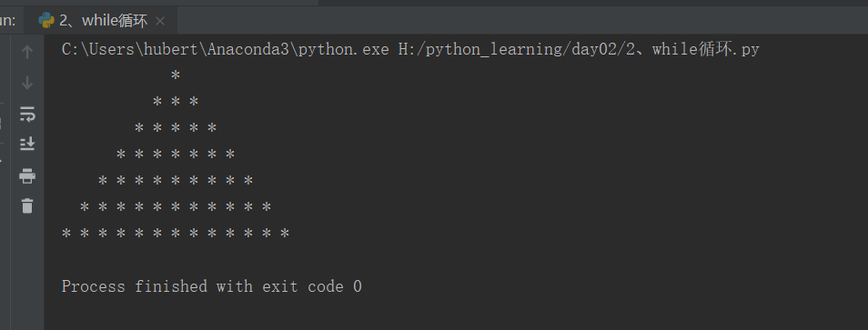868x330 pixels.
Task: Close the '2、while循环' run tab
Action: (x=160, y=21)
